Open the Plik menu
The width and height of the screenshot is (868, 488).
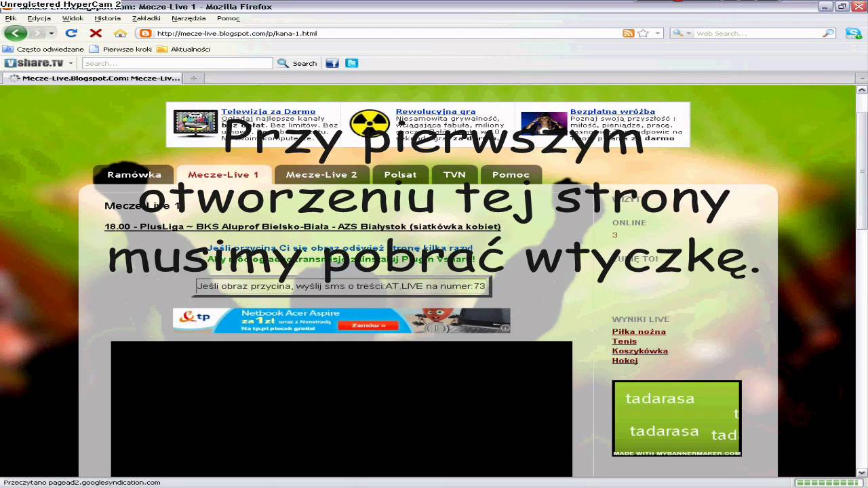click(x=10, y=18)
